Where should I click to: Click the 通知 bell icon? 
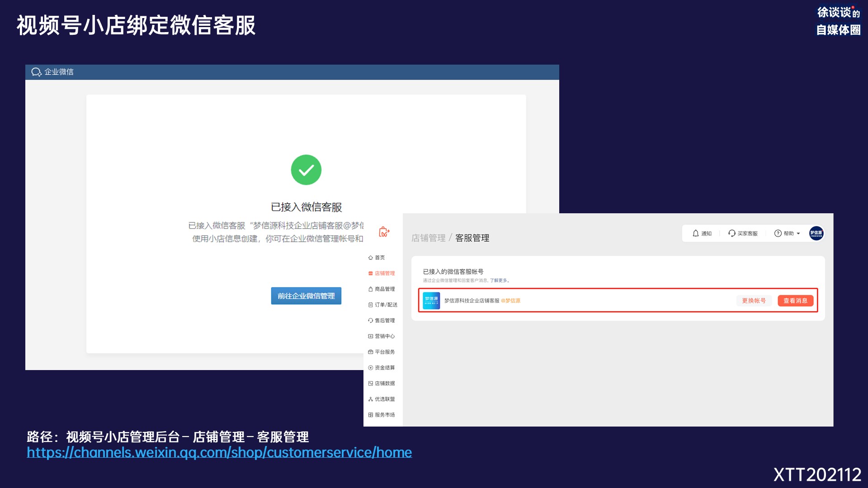[x=696, y=233]
